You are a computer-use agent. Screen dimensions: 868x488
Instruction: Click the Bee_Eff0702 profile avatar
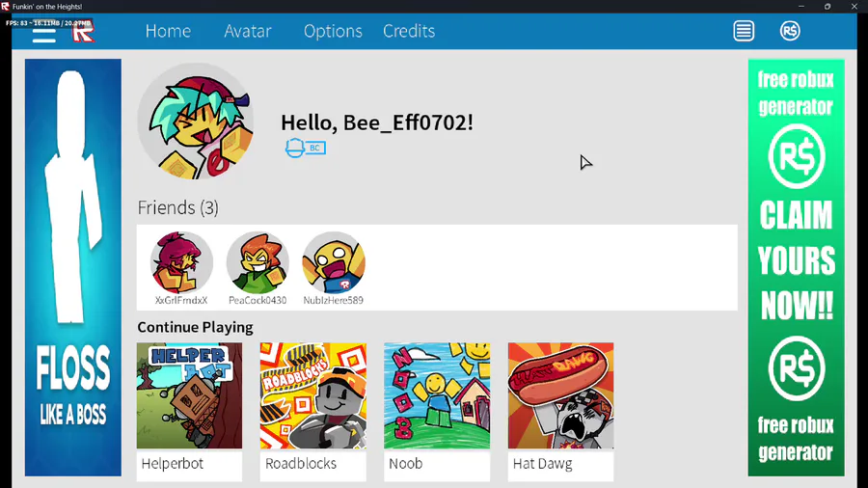(x=196, y=121)
